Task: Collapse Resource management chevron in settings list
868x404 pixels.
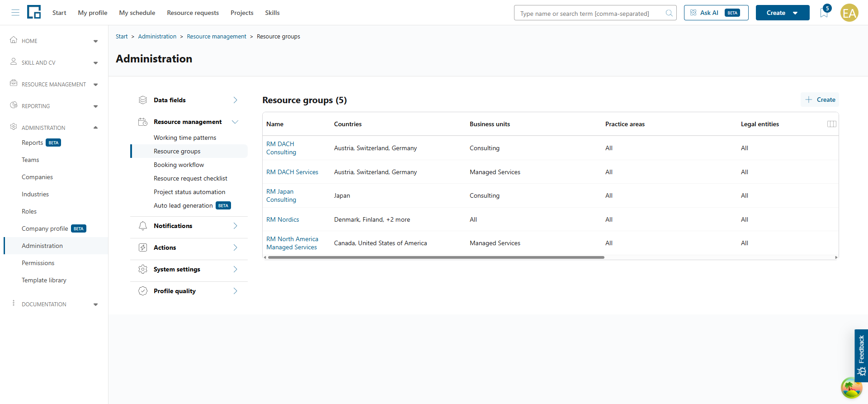Action: click(x=235, y=122)
